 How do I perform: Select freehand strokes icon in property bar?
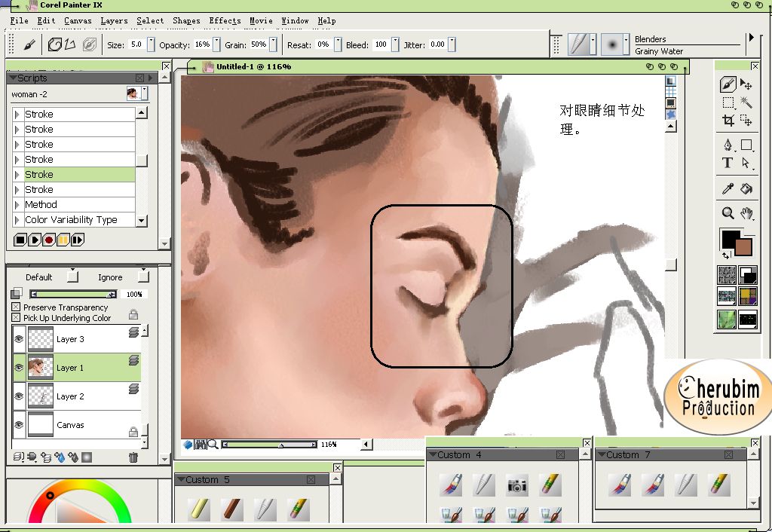tap(54, 44)
